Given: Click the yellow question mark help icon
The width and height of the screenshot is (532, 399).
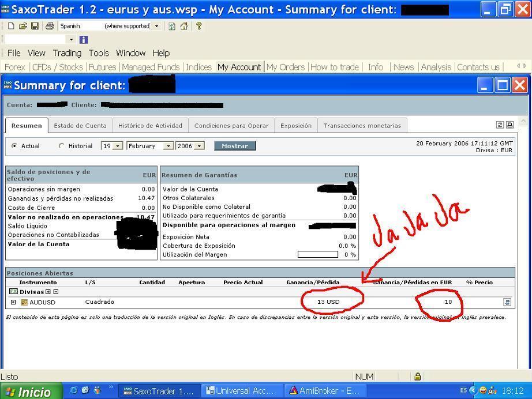Looking at the screenshot, I should (199, 26).
